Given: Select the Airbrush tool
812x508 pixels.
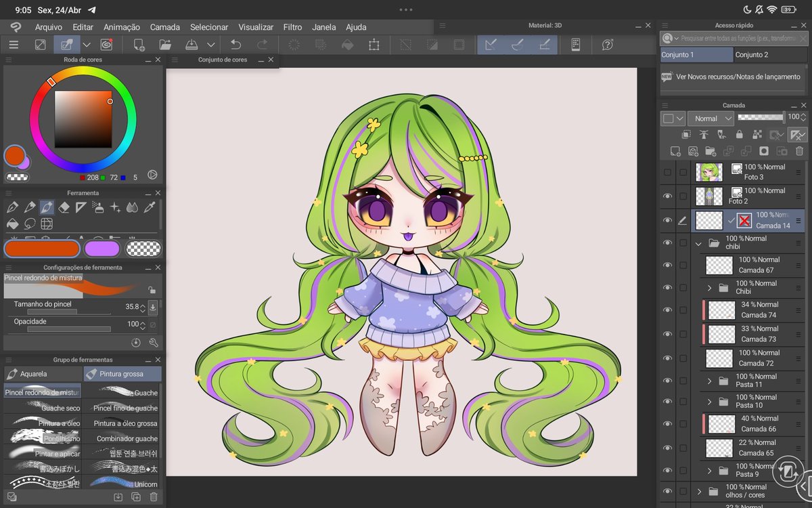Looking at the screenshot, I should (98, 207).
